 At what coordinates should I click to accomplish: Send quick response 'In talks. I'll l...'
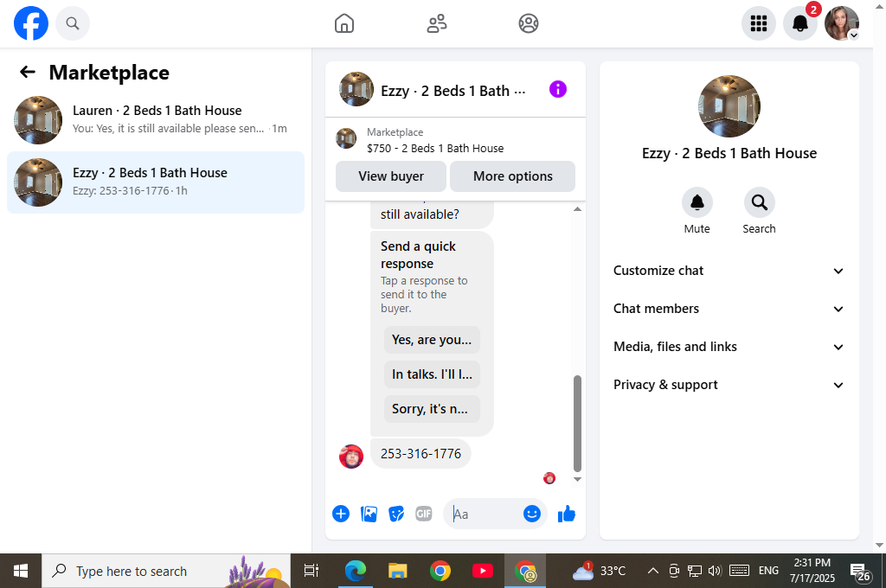tap(432, 374)
